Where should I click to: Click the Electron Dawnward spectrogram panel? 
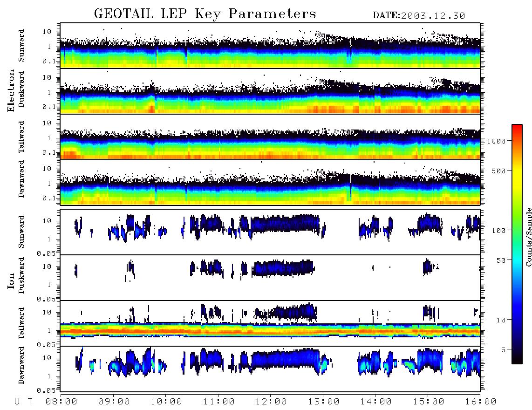point(270,183)
